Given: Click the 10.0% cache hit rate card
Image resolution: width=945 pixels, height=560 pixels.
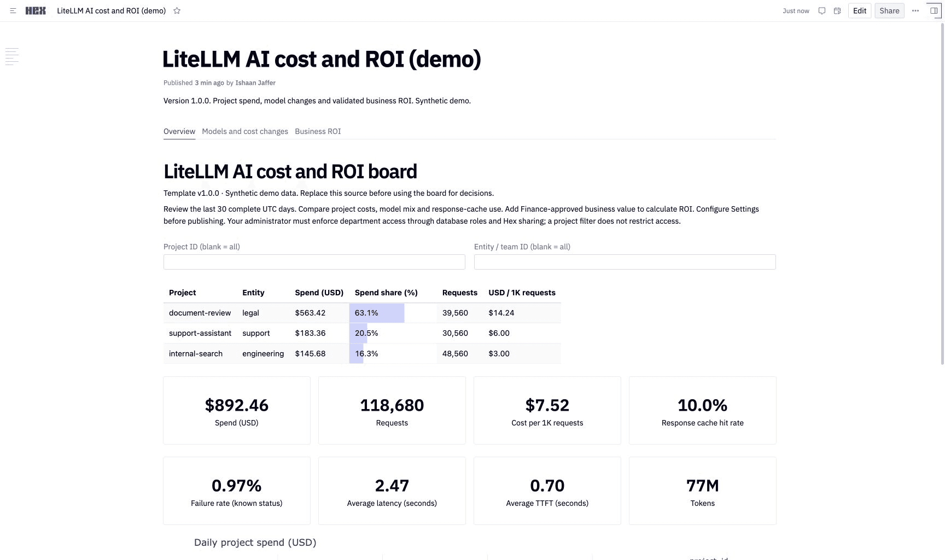Looking at the screenshot, I should [x=703, y=411].
